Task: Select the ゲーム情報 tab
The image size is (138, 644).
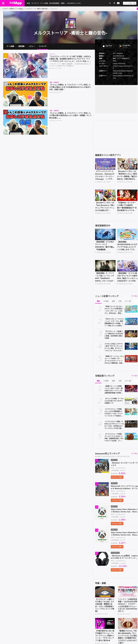Action: (x=10, y=46)
